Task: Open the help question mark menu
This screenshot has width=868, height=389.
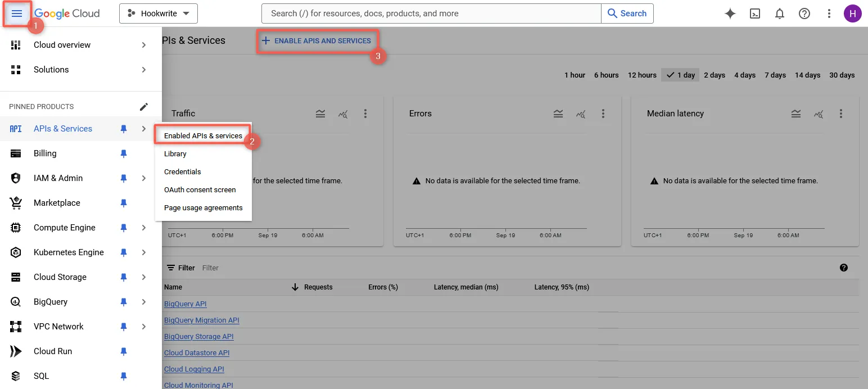Action: [804, 13]
